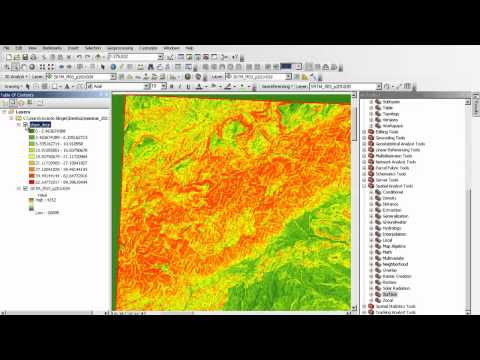Click the 3D Analyst toolbar menu button
This screenshot has width=480, height=360.
(14, 77)
